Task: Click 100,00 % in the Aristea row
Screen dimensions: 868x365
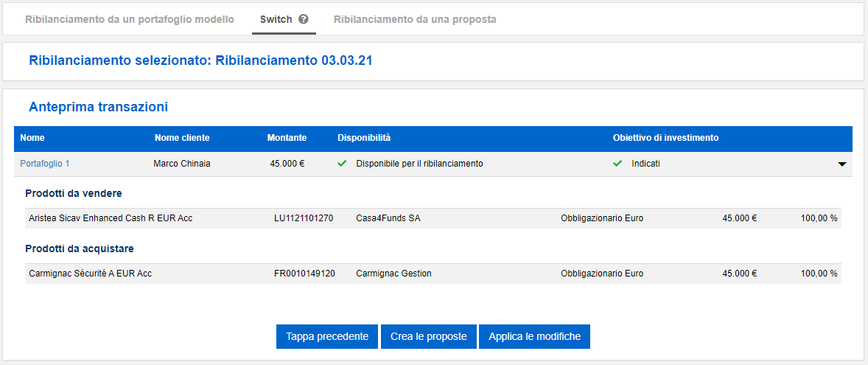Action: [819, 218]
